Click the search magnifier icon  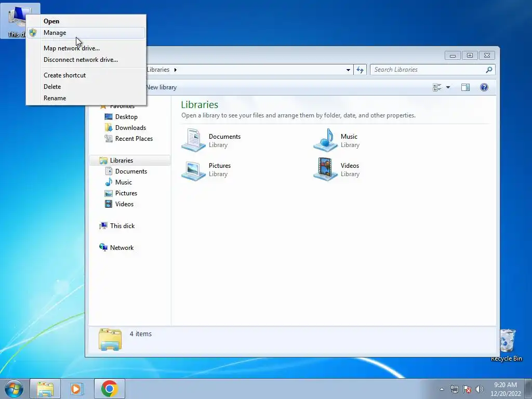coord(489,70)
